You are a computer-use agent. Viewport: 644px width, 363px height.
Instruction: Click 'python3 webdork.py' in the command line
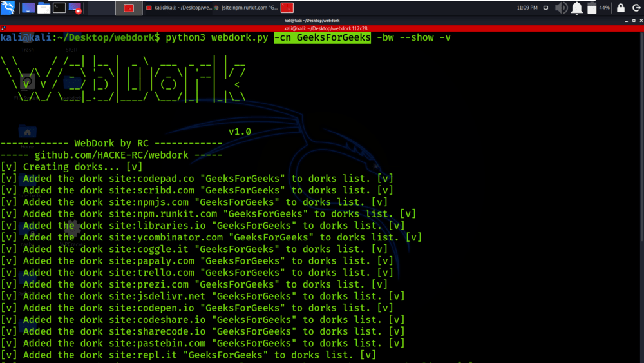(217, 38)
